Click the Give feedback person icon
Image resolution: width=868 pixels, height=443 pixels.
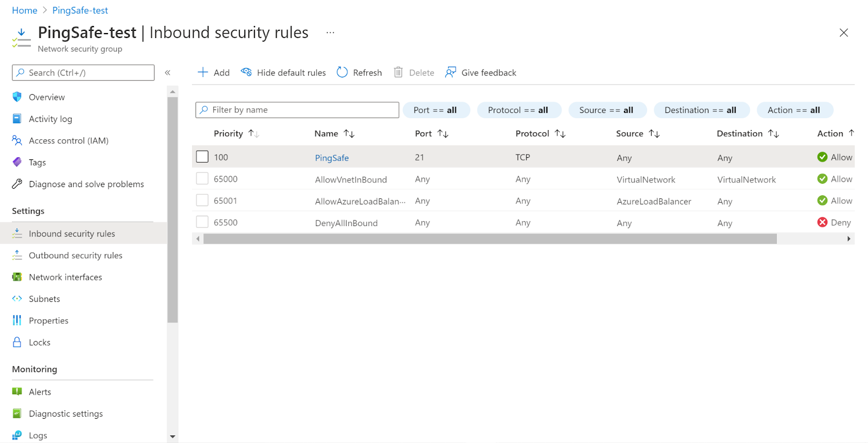tap(450, 73)
